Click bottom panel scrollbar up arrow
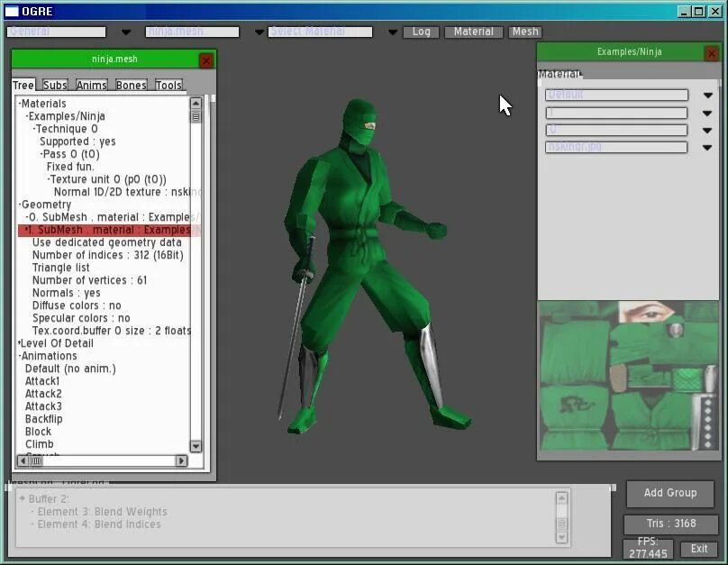This screenshot has height=565, width=728. [x=561, y=498]
